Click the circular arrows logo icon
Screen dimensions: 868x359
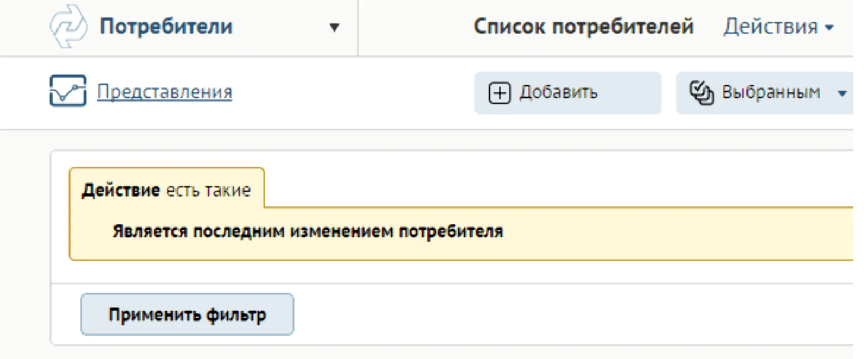pyautogui.click(x=68, y=26)
